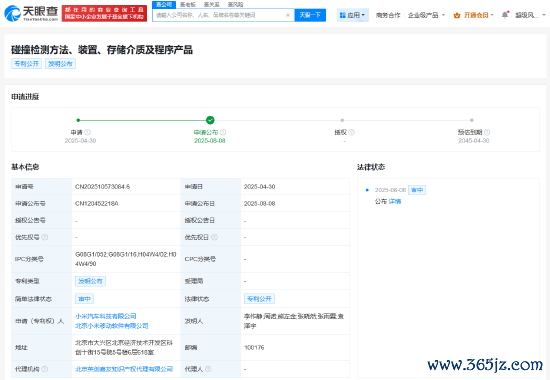The image size is (550, 380).
Task: Click the 审中 simple legal status tag
Action: (84, 299)
